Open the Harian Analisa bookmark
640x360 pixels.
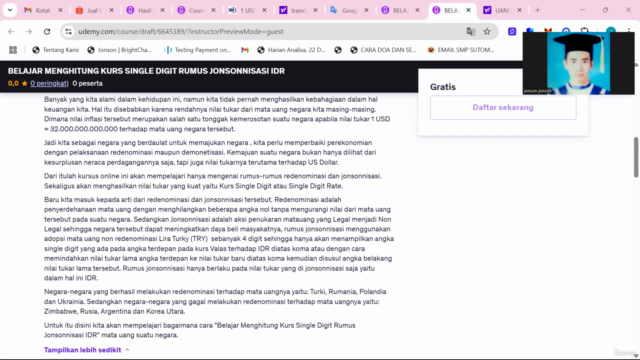click(x=291, y=50)
